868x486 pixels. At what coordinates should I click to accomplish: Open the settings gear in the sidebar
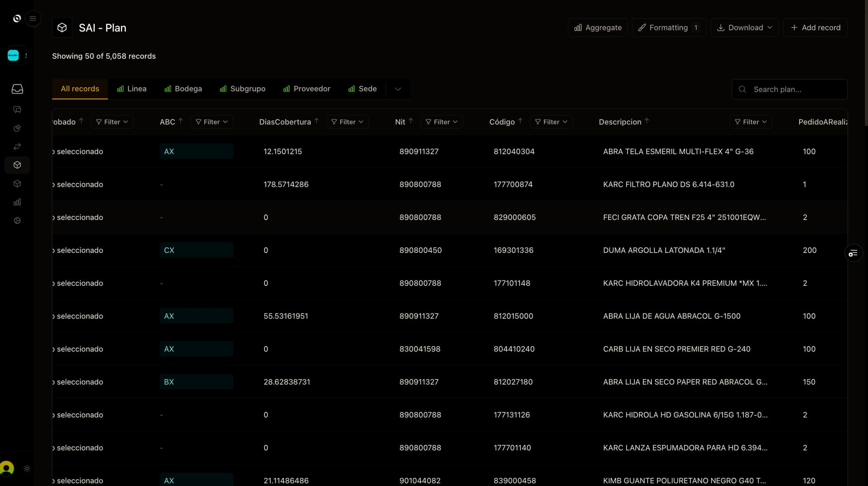(17, 220)
